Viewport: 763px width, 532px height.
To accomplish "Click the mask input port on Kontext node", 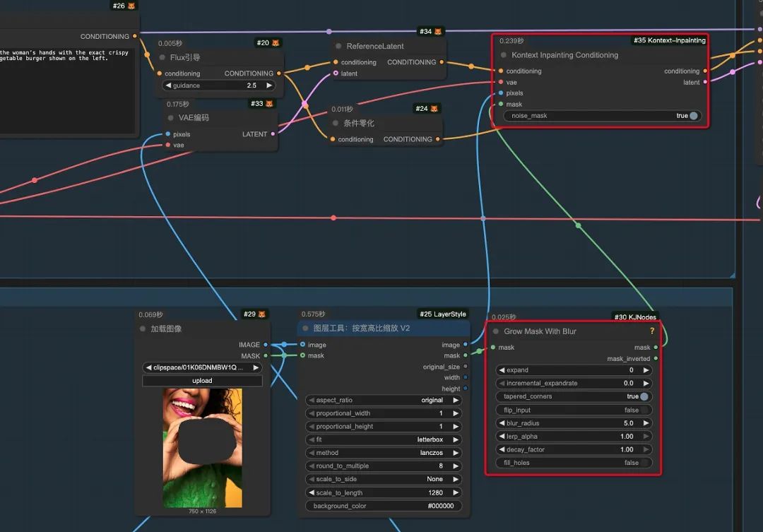I will tap(501, 104).
